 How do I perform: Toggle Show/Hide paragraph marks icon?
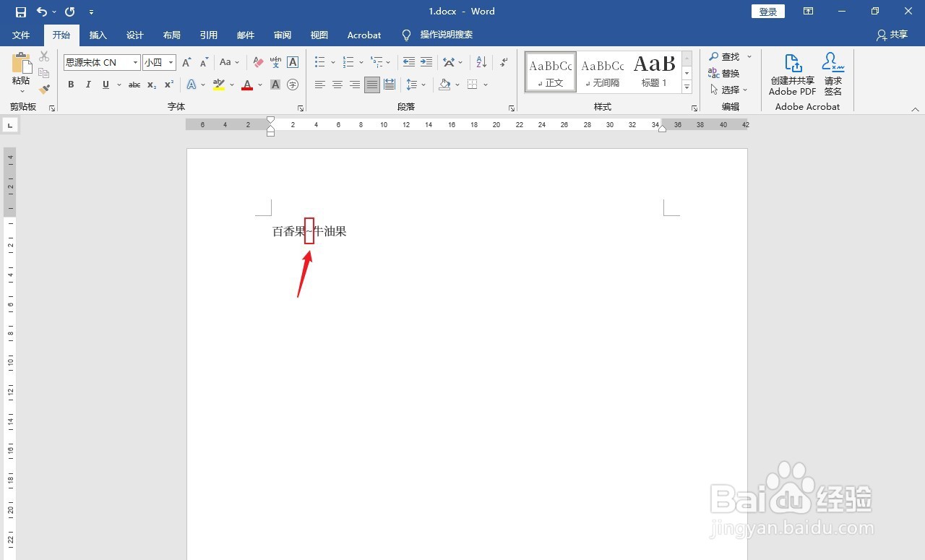coord(504,62)
